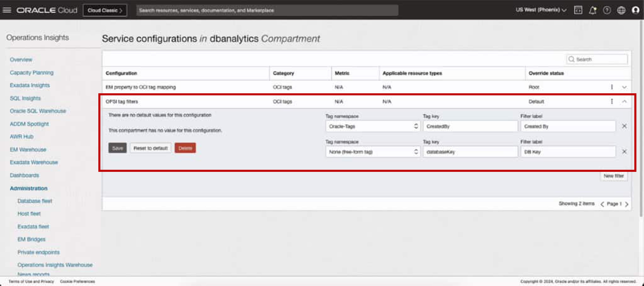Image resolution: width=644 pixels, height=286 pixels.
Task: Click the Oracle Cloud logo
Action: [47, 10]
